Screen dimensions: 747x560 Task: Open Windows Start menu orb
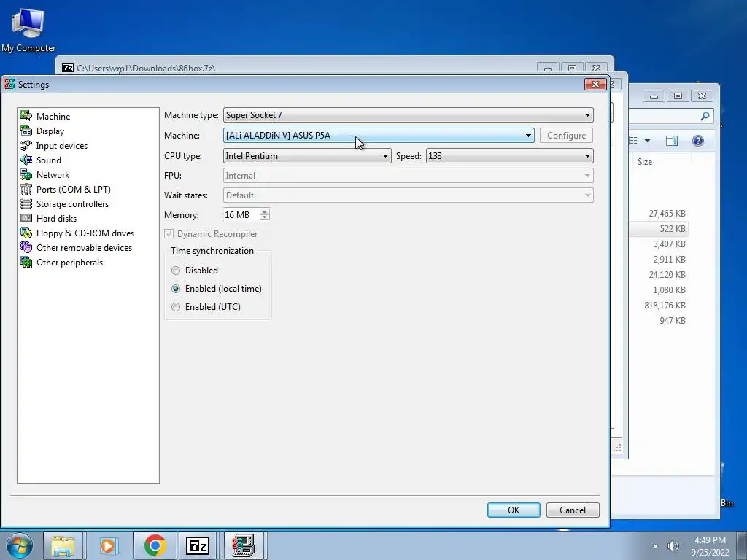tap(19, 545)
